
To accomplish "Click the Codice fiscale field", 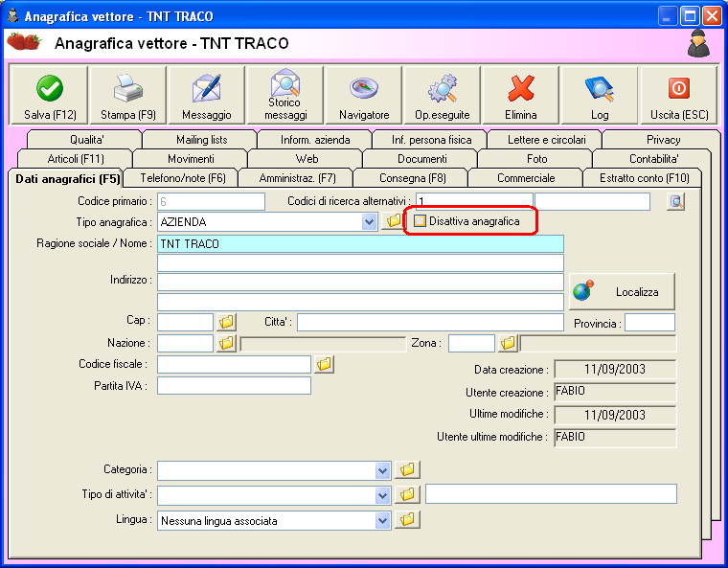I will 234,364.
